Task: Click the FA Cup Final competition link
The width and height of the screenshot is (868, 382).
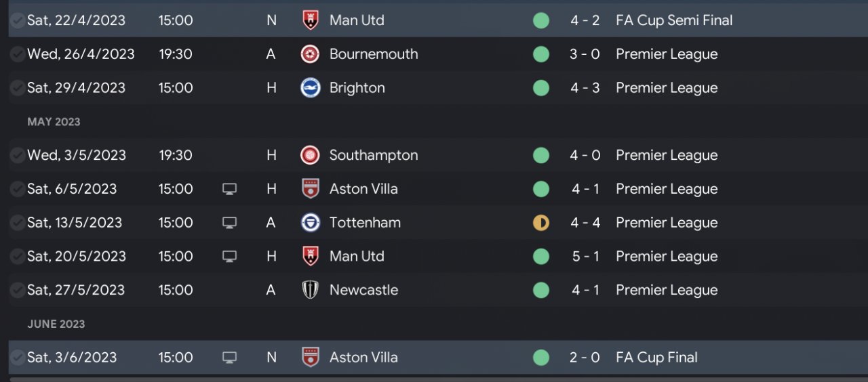Action: tap(656, 358)
